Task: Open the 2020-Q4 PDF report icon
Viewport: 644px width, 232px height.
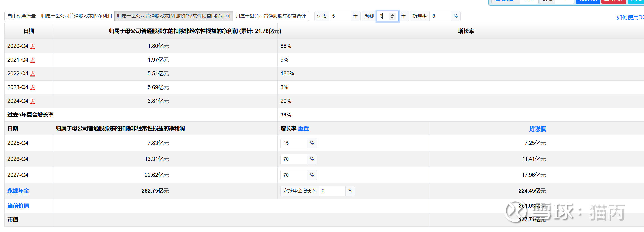Action: click(33, 46)
